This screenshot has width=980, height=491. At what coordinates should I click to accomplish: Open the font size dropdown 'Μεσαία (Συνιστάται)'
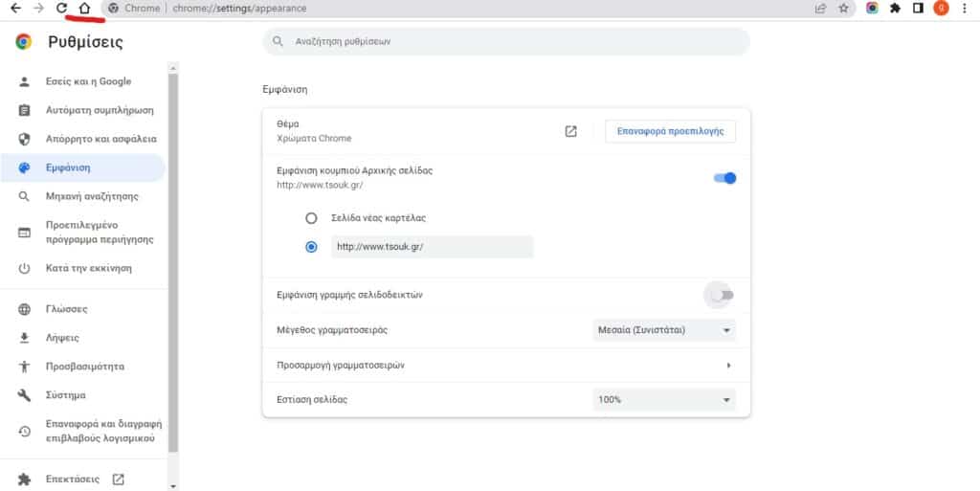pos(664,330)
